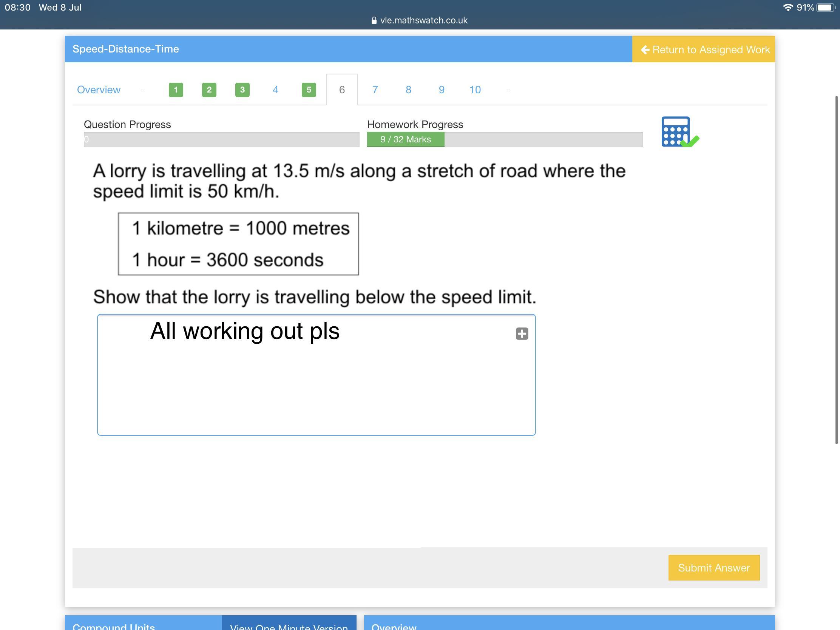
Task: Switch to question 10 tab
Action: point(475,90)
